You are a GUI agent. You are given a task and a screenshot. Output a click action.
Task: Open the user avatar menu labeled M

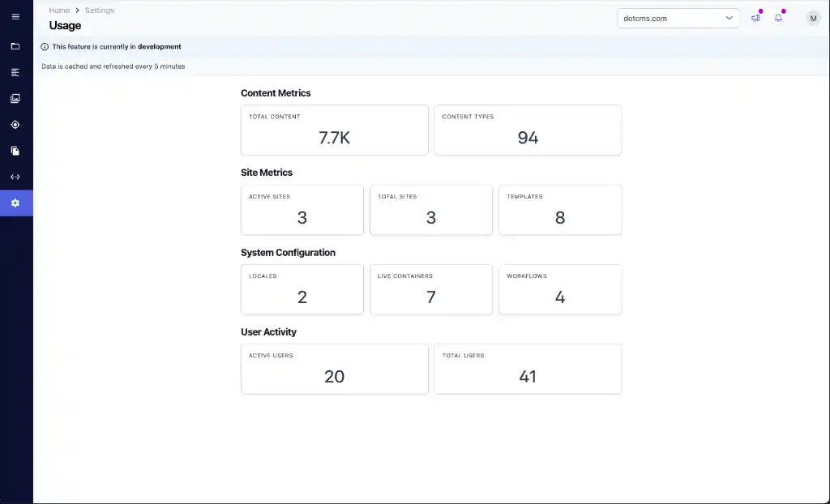(813, 18)
